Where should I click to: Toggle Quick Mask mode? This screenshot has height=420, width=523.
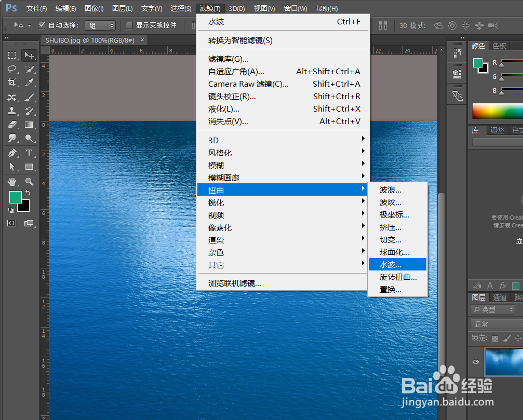click(x=12, y=223)
